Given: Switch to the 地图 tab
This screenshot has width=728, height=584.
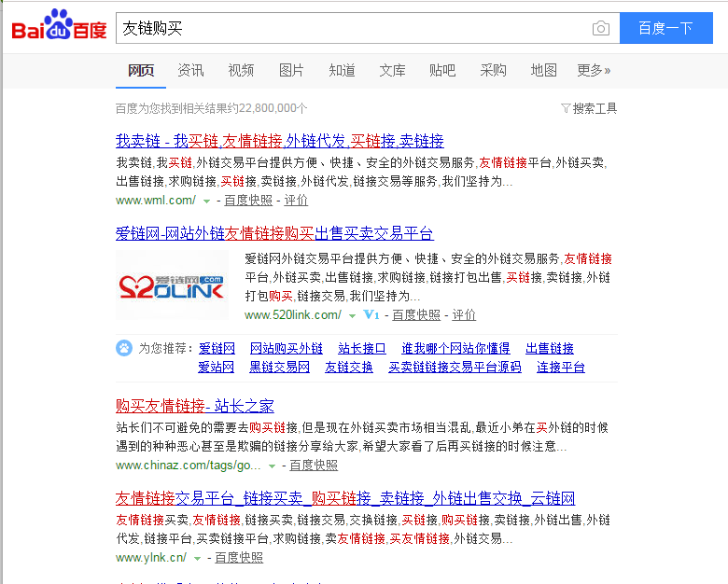Looking at the screenshot, I should click(543, 71).
